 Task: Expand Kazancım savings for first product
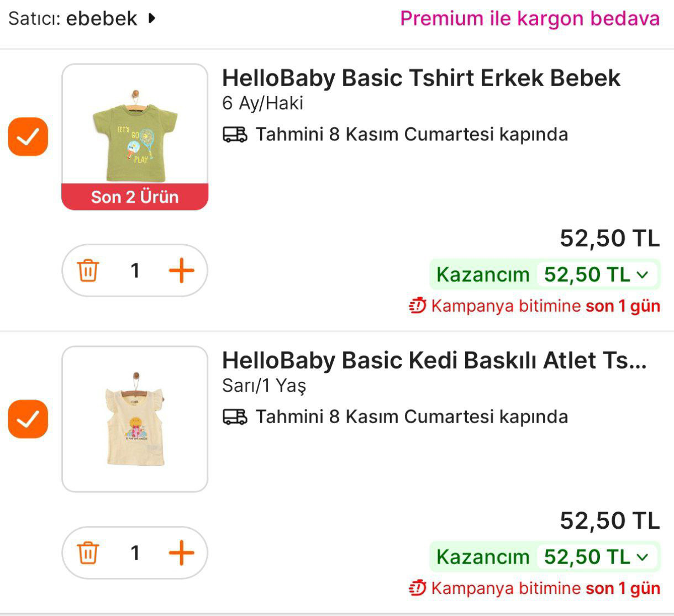642,275
